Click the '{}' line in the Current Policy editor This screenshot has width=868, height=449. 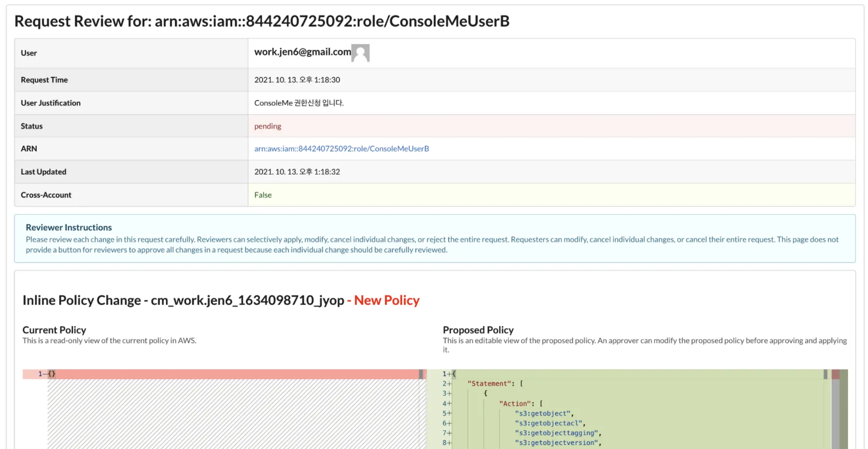coord(51,374)
